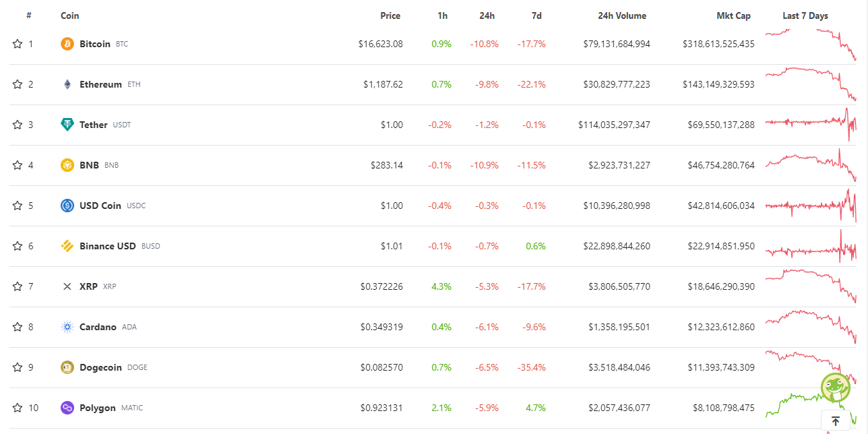The width and height of the screenshot is (868, 434).
Task: Toggle the favorite star for Tether
Action: pyautogui.click(x=18, y=125)
